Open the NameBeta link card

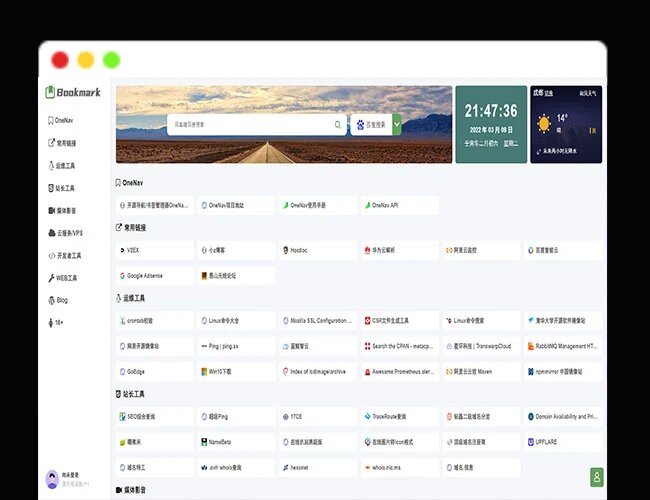click(236, 442)
